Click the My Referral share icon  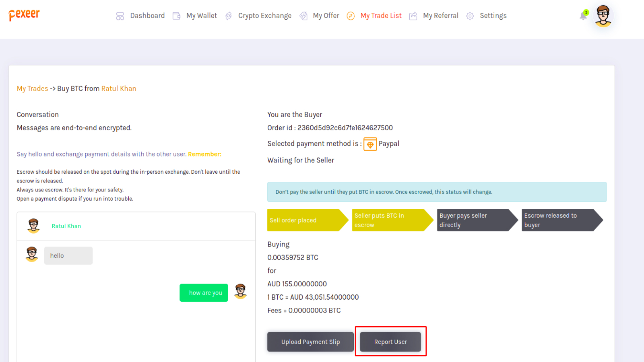point(413,15)
